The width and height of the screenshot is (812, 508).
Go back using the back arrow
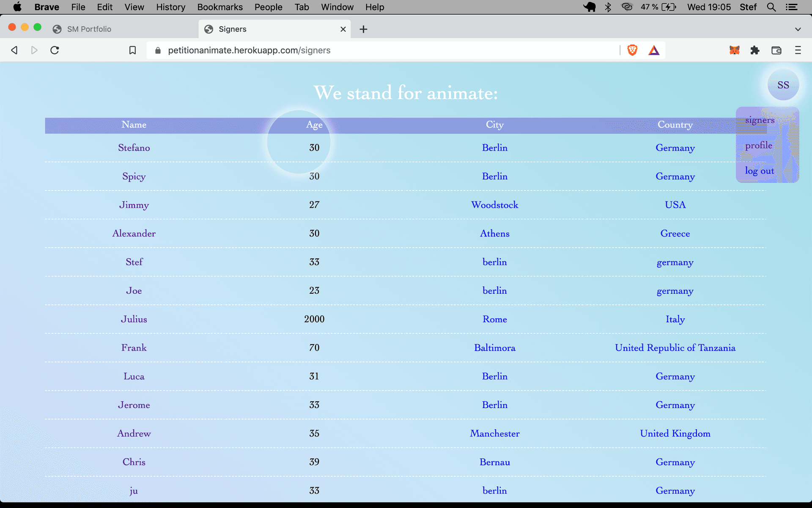(14, 50)
